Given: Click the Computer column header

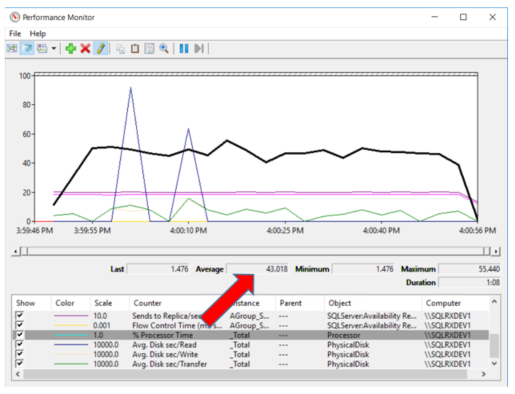Looking at the screenshot, I should (455, 303).
